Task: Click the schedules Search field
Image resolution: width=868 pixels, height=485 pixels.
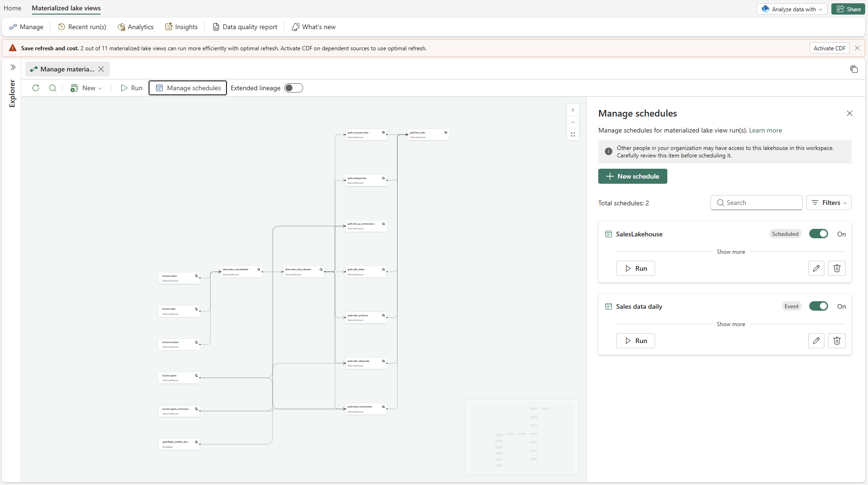Action: [x=757, y=203]
